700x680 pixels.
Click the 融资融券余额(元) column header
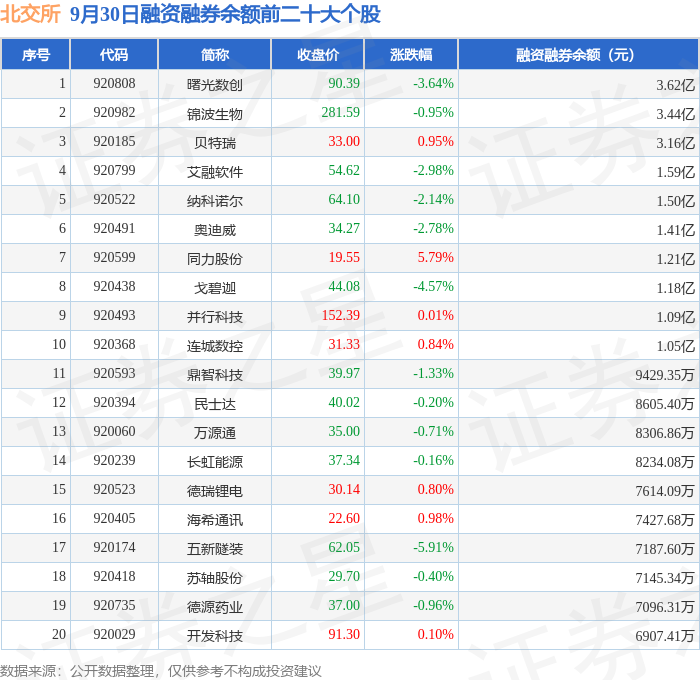click(578, 55)
